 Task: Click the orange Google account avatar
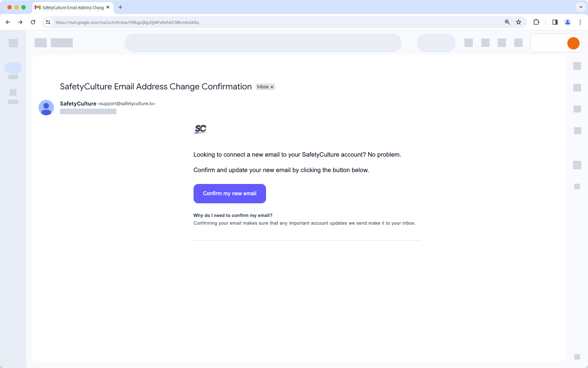click(x=573, y=43)
